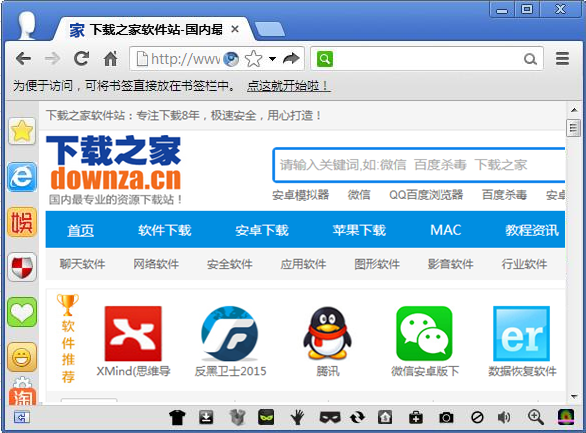Click the circular arrows sync icon
This screenshot has height=433, width=586.
(x=357, y=417)
